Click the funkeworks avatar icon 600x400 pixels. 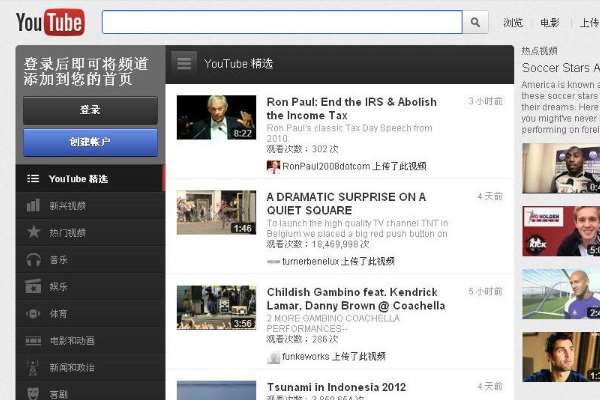point(273,357)
